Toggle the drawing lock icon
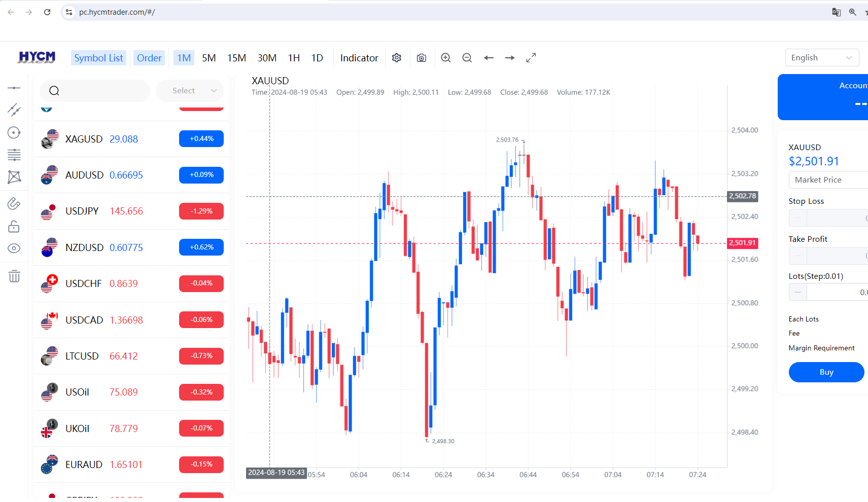The image size is (868, 502). 14,226
